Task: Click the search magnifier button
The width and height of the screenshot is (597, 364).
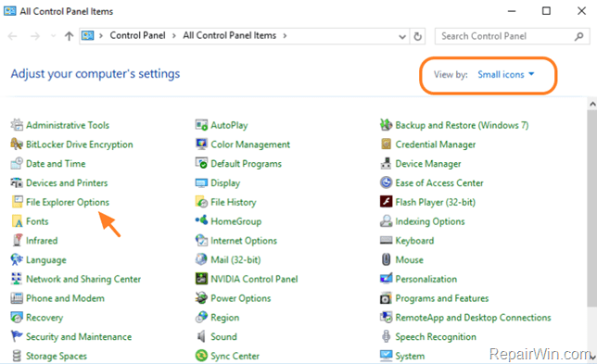Action: click(578, 36)
